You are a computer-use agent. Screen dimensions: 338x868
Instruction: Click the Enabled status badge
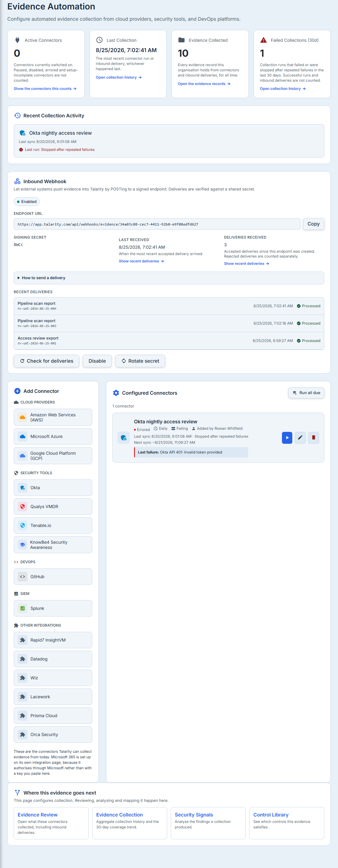tap(26, 201)
